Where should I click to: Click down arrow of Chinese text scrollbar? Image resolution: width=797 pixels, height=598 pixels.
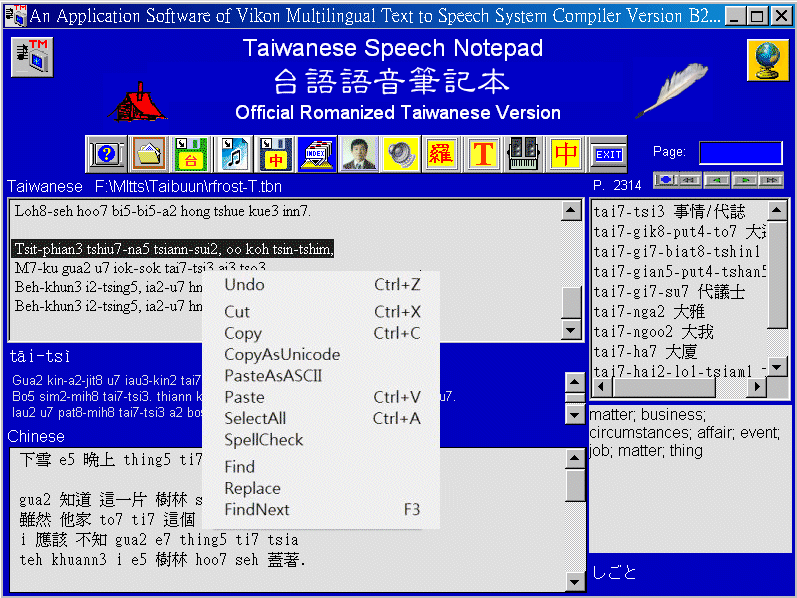tap(574, 582)
